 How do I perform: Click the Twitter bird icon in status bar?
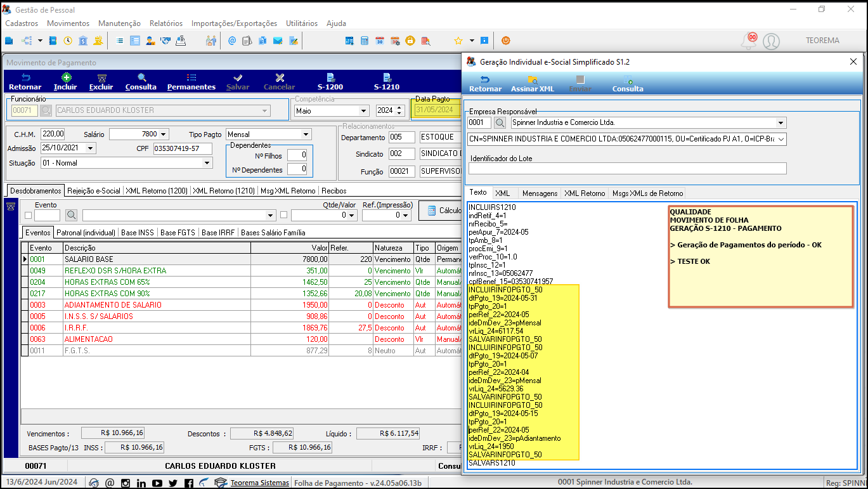point(173,483)
